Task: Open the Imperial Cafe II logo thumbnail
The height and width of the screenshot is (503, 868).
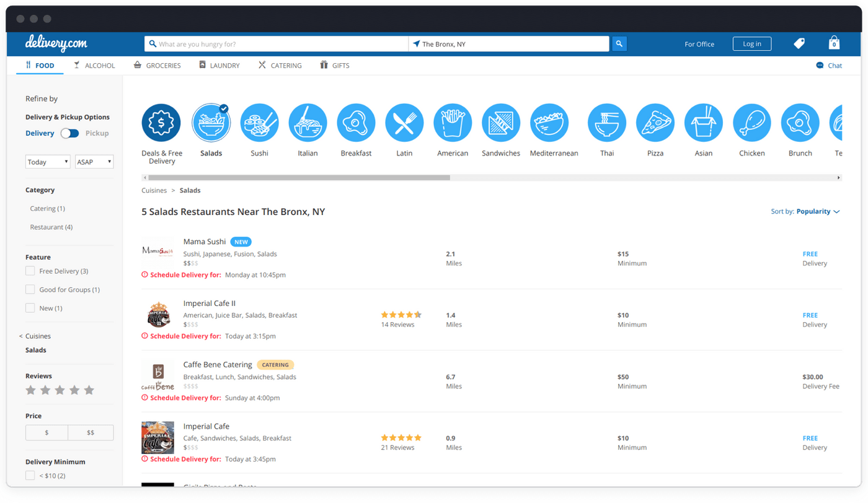Action: (158, 314)
